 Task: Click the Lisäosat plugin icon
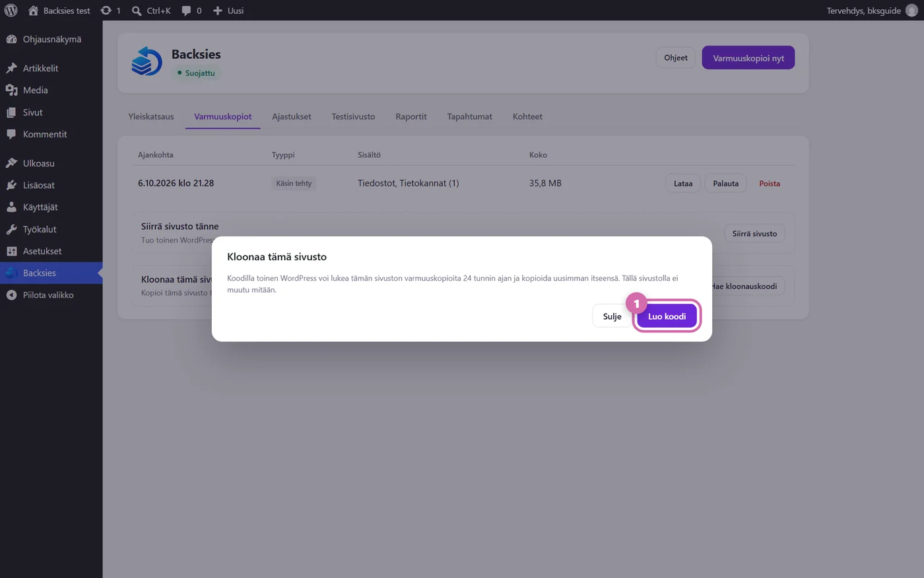click(11, 185)
